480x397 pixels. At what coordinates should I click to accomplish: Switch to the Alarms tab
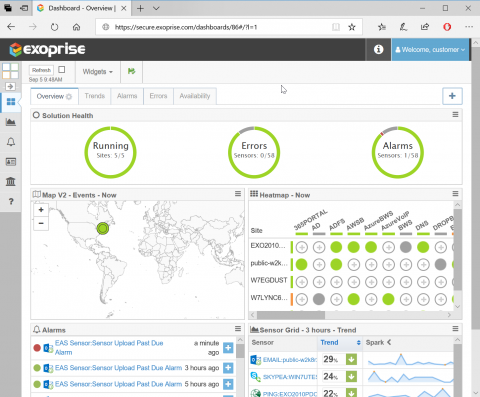pos(127,96)
